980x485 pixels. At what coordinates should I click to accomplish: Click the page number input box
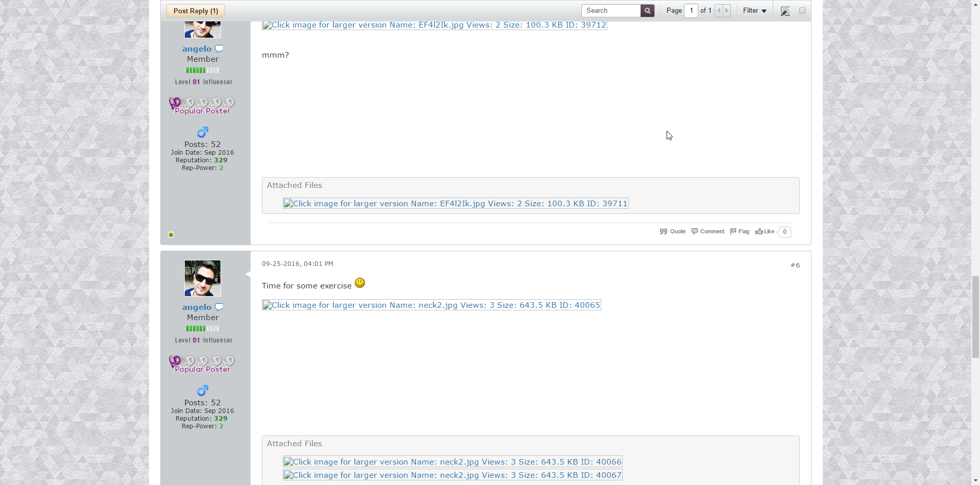[x=691, y=11]
